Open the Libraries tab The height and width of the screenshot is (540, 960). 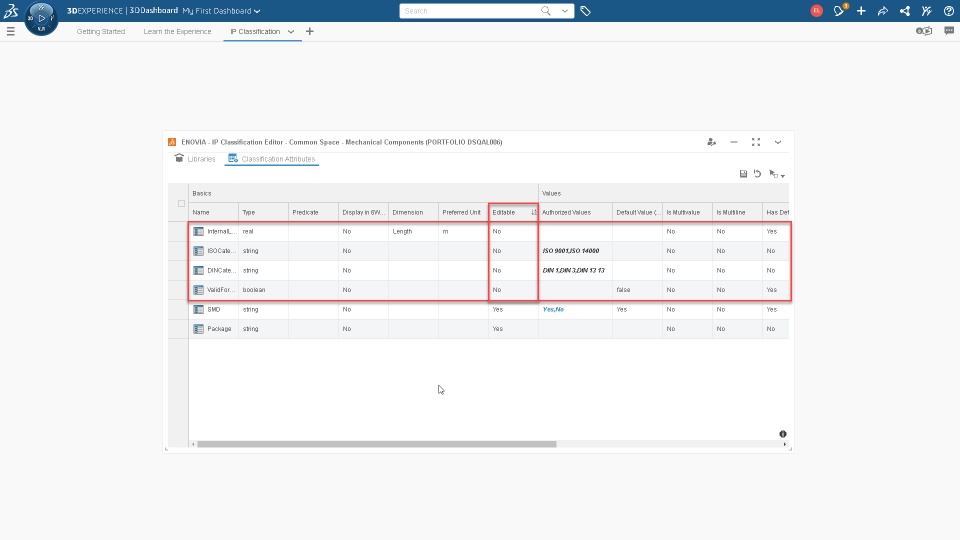[x=195, y=159]
